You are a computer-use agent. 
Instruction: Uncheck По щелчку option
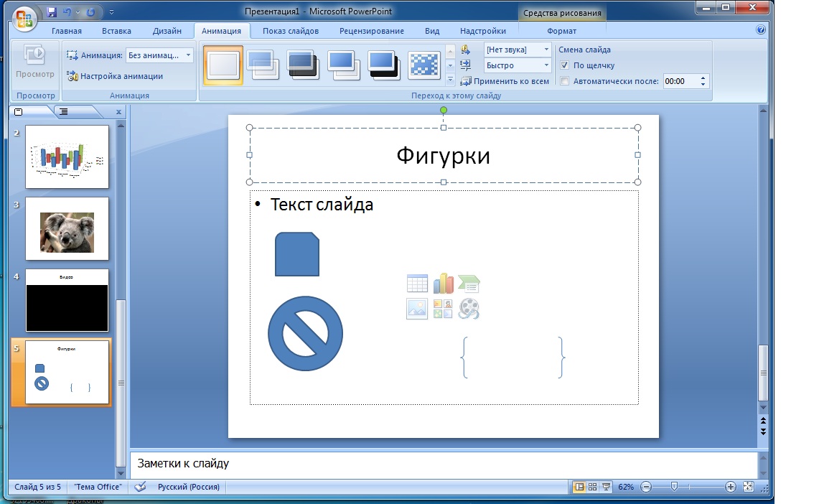pos(566,65)
